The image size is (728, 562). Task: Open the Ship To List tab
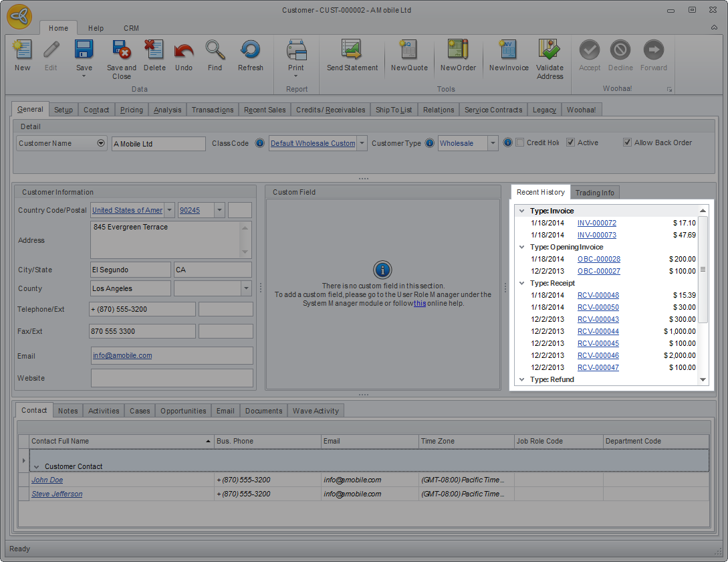394,110
